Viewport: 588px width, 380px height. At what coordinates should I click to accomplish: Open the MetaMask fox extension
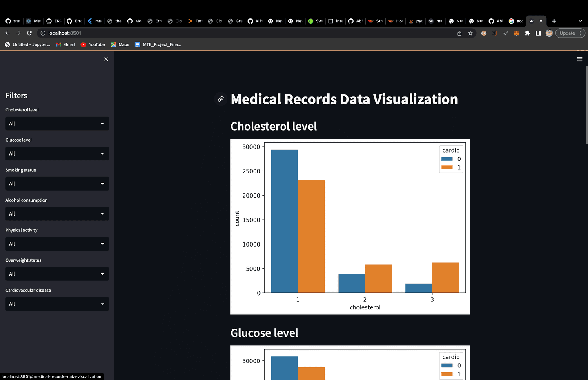(x=517, y=33)
